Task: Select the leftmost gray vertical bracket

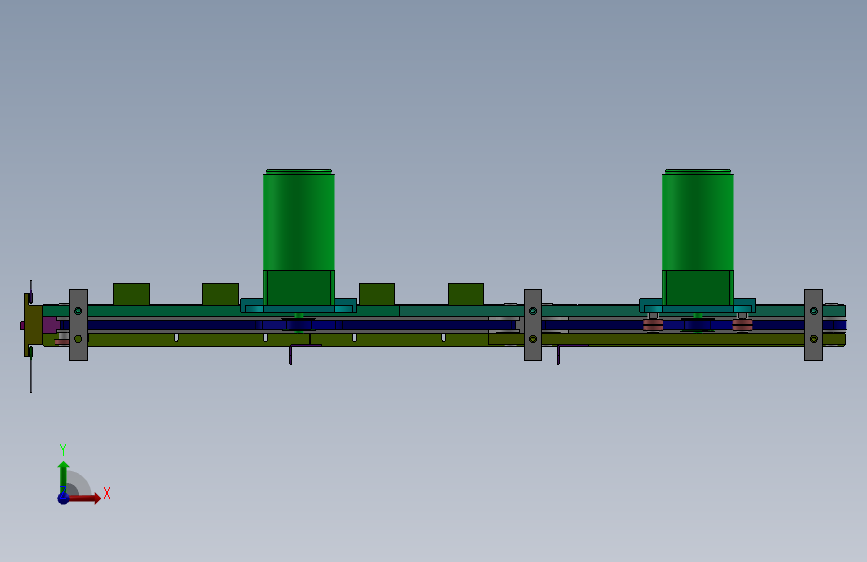Action: pos(78,325)
